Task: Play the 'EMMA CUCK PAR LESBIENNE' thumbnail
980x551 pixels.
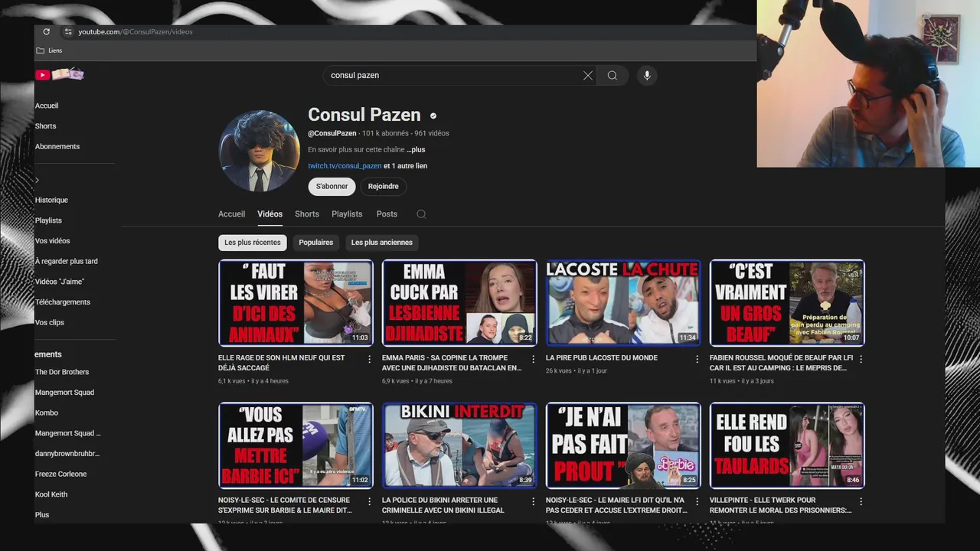Action: pos(459,303)
